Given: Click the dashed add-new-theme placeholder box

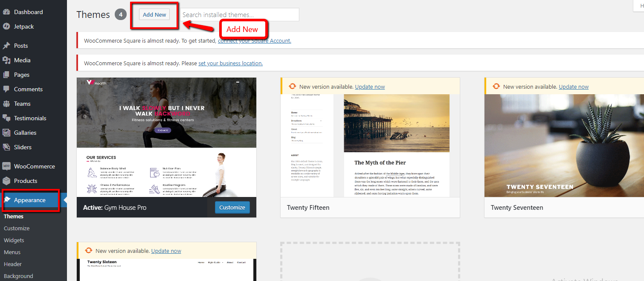Looking at the screenshot, I should pyautogui.click(x=370, y=262).
